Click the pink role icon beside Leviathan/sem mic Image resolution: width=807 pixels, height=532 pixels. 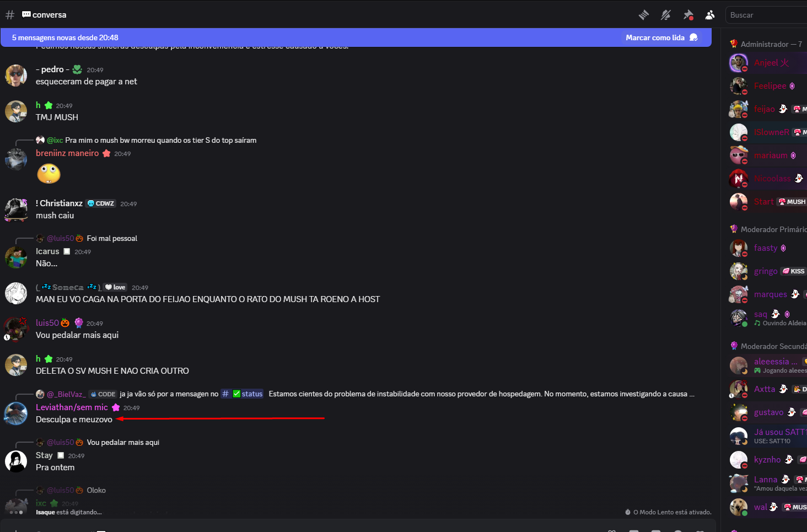[116, 407]
